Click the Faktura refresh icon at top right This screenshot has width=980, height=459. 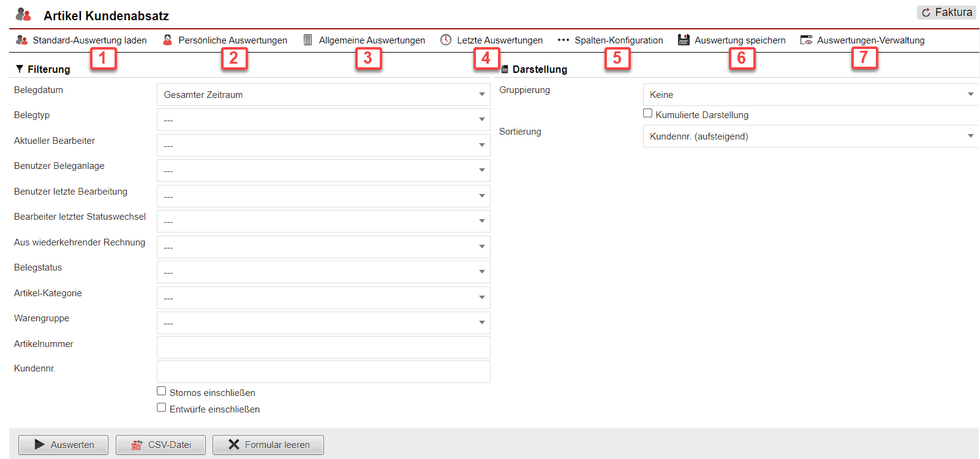tap(926, 13)
